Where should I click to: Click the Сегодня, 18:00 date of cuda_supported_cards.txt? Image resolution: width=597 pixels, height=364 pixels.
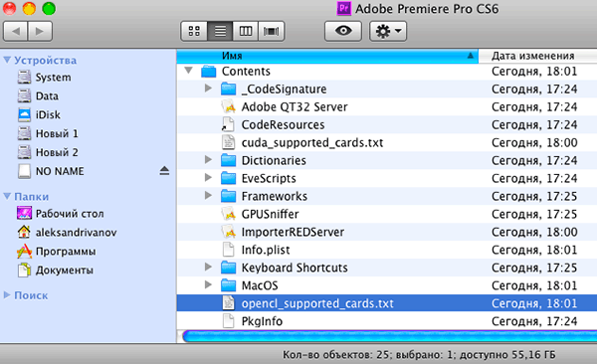[534, 143]
